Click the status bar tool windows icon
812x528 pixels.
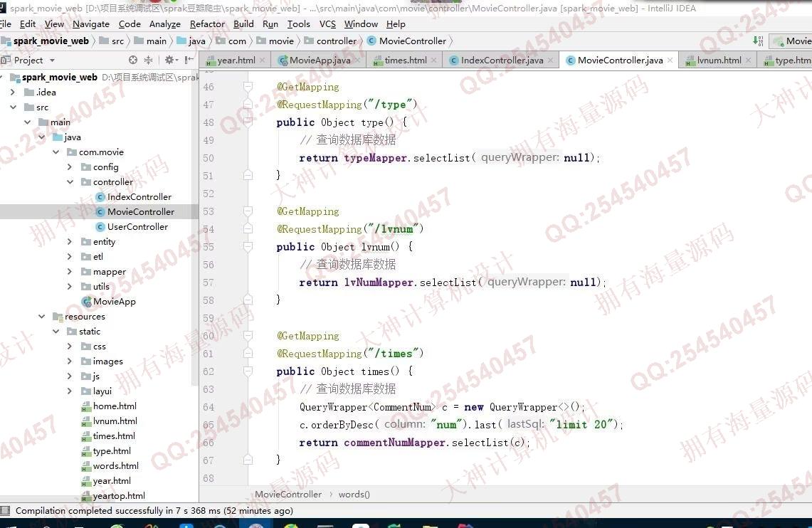(x=5, y=510)
